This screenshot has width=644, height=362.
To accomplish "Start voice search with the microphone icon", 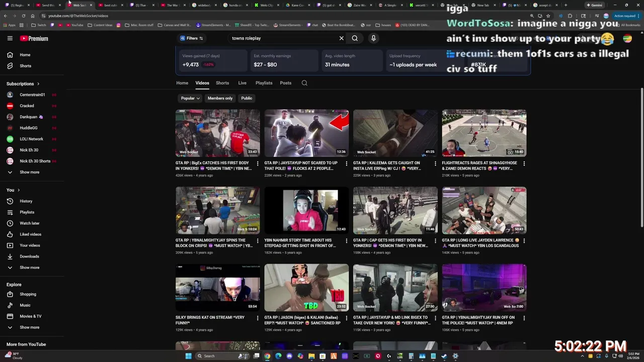I will pos(373,38).
